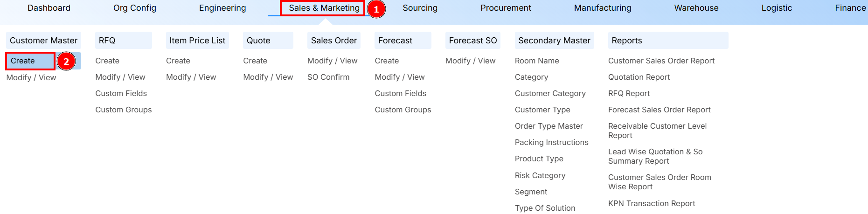Open Custom Groups under Forecast
The height and width of the screenshot is (214, 868).
pos(403,110)
